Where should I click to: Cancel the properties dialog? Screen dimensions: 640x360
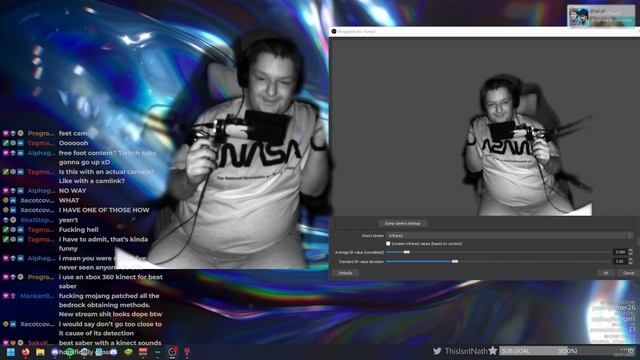click(629, 273)
